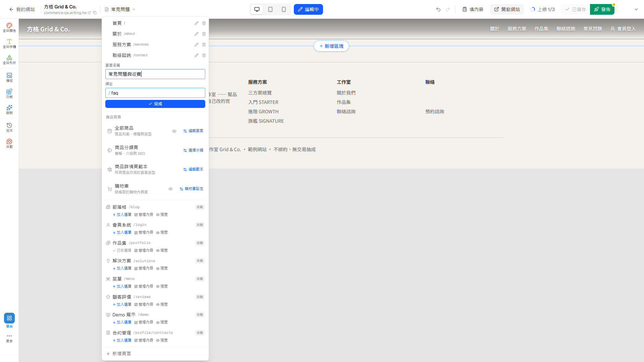
Task: Preview the 顧客評價 /reviews page
Action: [x=162, y=304]
